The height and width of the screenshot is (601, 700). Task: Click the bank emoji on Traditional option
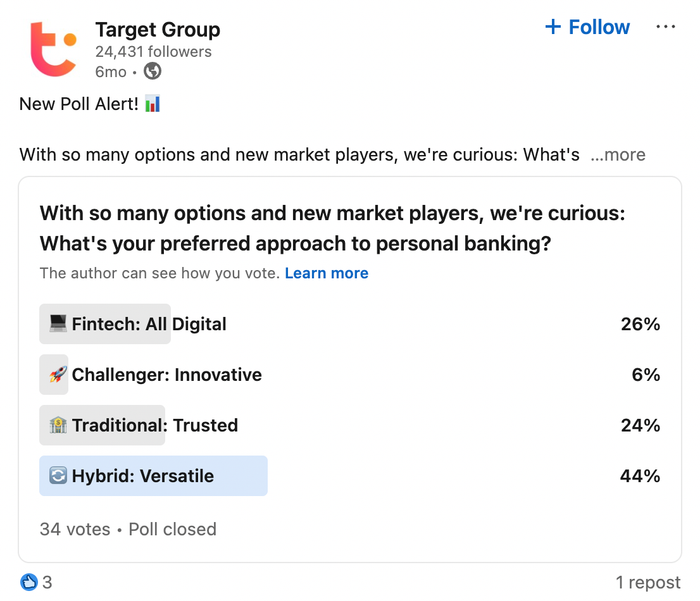click(58, 425)
